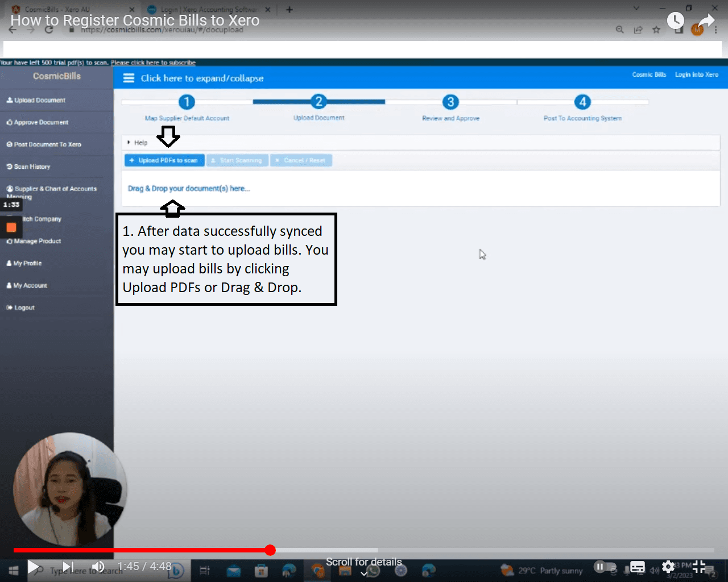Click 'Scroll for details' at the bottom
The width and height of the screenshot is (728, 582).
[364, 562]
